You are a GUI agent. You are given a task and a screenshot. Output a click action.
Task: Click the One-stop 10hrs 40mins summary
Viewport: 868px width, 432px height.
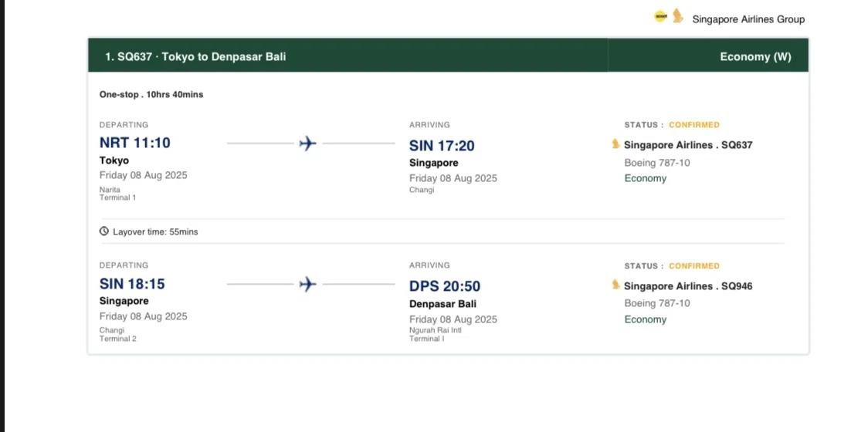pos(151,95)
